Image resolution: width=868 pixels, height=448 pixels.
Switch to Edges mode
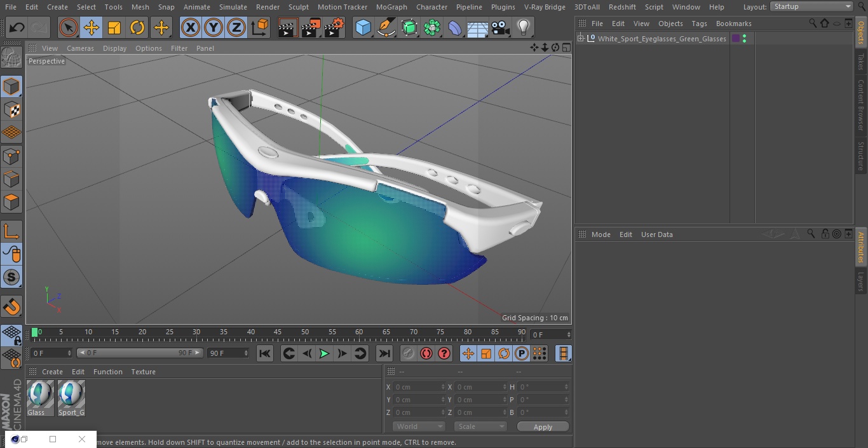pos(11,179)
